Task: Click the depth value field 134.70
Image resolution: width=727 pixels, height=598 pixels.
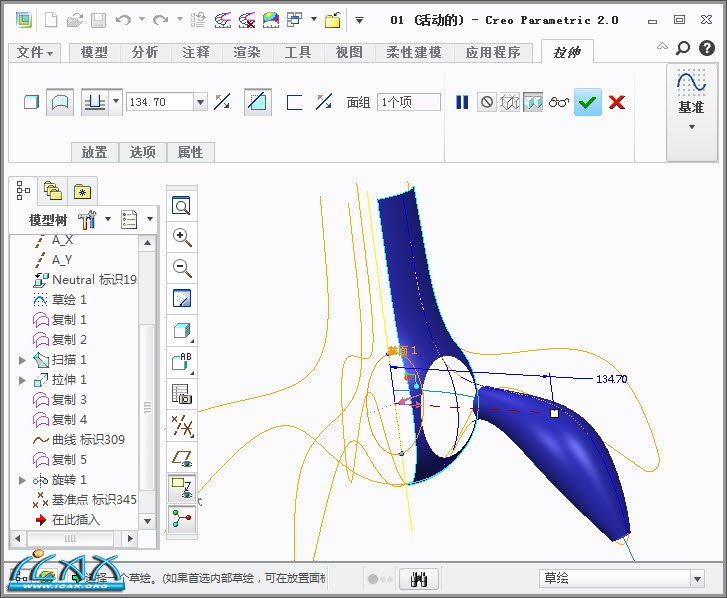Action: [x=160, y=102]
